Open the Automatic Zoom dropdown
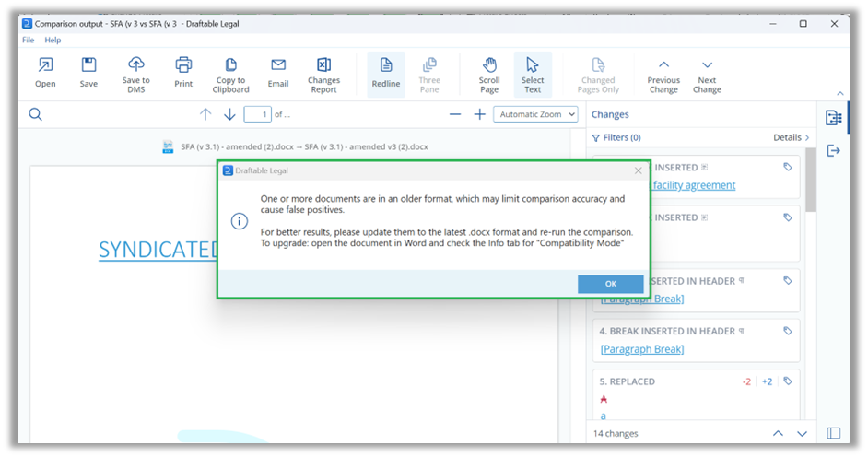 [x=535, y=114]
